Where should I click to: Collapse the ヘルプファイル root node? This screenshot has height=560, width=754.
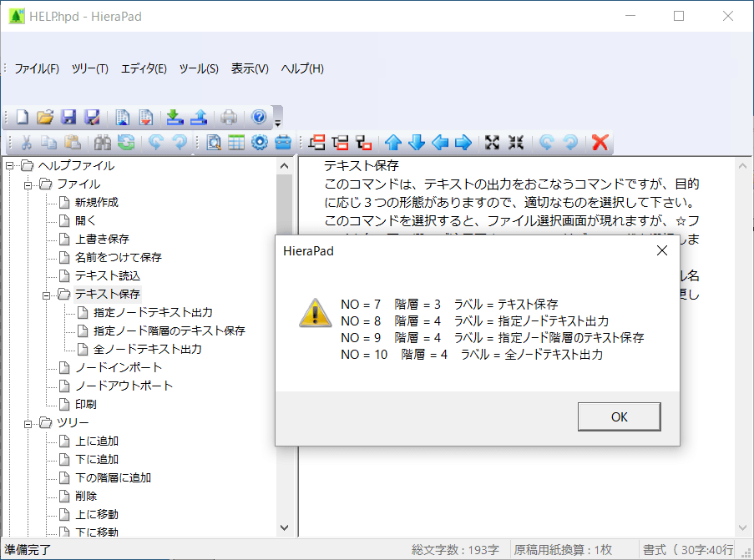point(10,166)
